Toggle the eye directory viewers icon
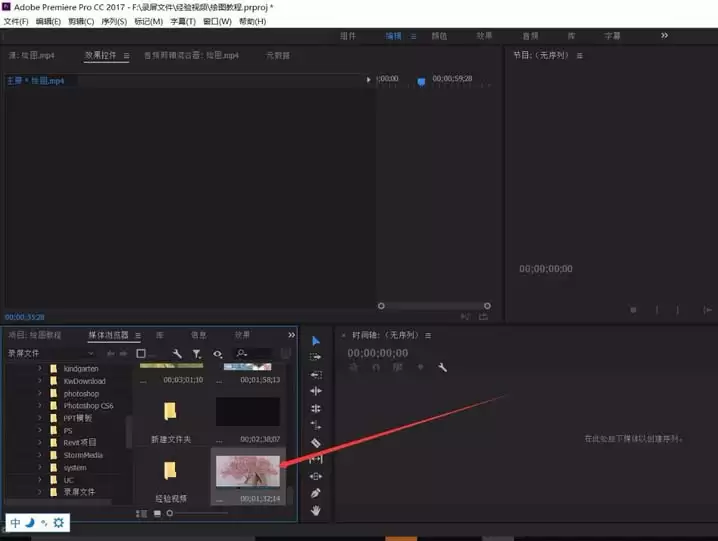The height and width of the screenshot is (541, 718). (218, 354)
